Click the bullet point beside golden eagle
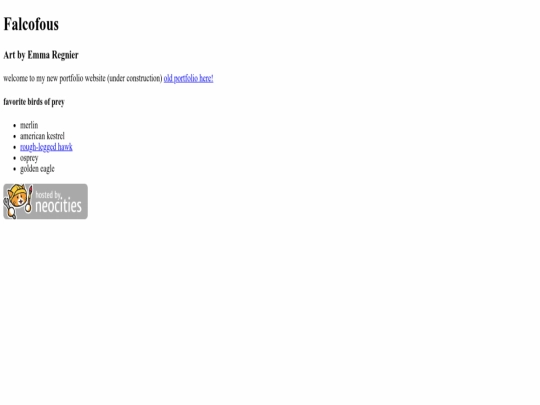The height and width of the screenshot is (405, 540). point(14,169)
